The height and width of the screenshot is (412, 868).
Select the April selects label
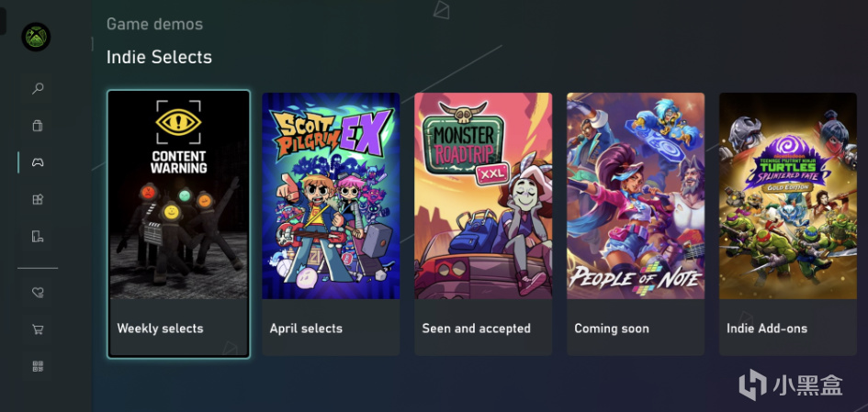306,328
